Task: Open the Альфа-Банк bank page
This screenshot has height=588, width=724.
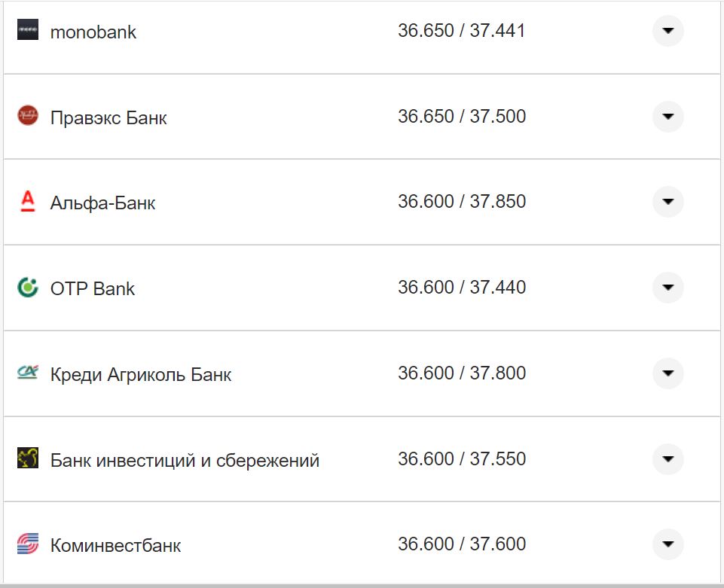Action: coord(100,202)
